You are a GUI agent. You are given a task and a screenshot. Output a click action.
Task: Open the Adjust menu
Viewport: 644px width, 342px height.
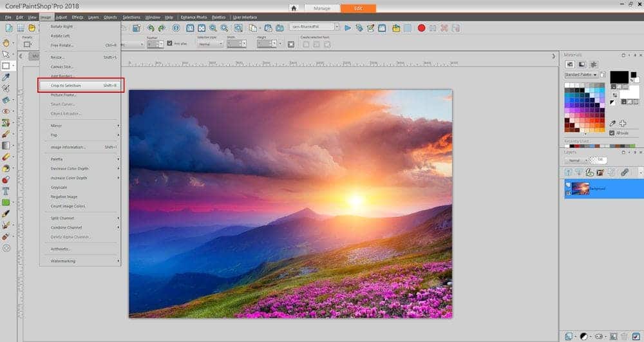click(x=61, y=17)
